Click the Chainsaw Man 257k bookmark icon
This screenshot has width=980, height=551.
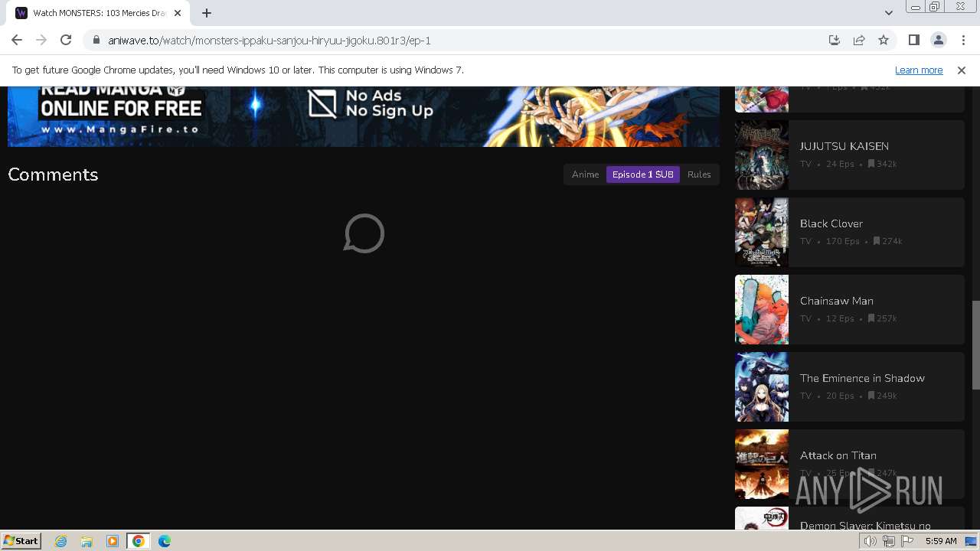coord(871,318)
